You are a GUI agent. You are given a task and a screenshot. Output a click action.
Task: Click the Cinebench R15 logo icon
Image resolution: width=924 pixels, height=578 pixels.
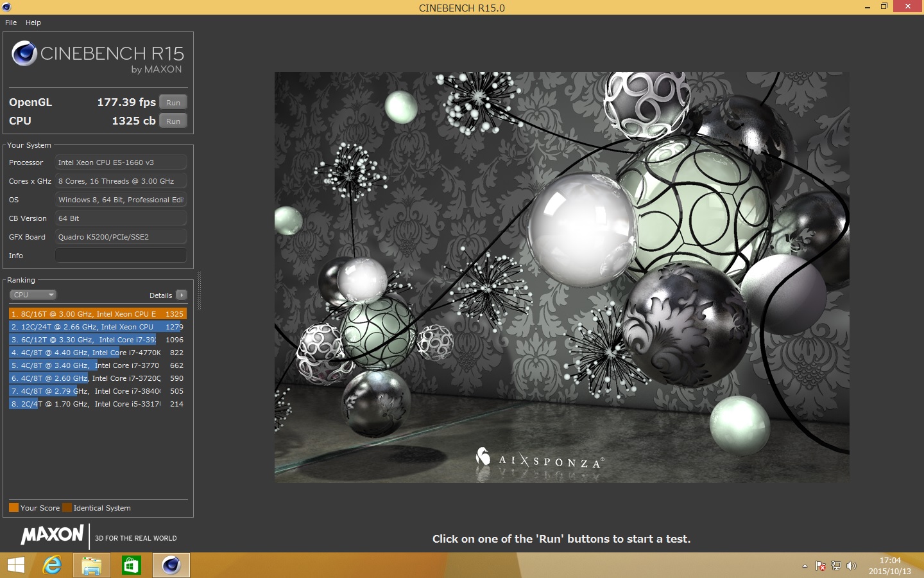[x=24, y=54]
